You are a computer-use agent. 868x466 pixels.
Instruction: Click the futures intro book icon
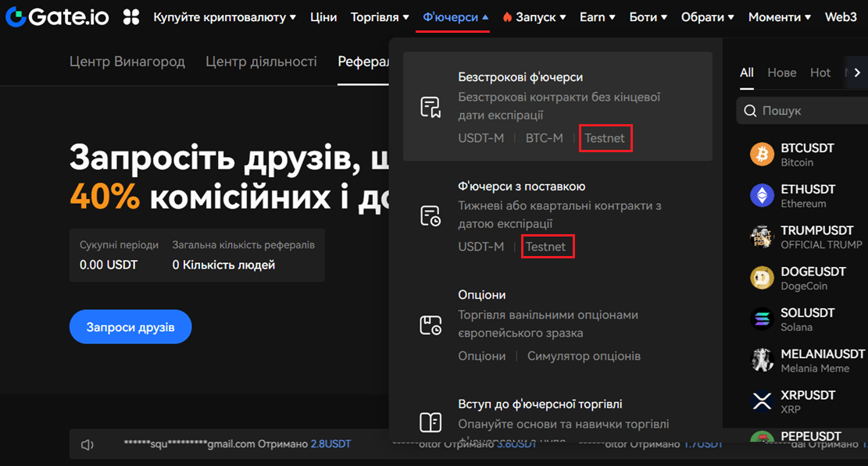click(x=430, y=422)
